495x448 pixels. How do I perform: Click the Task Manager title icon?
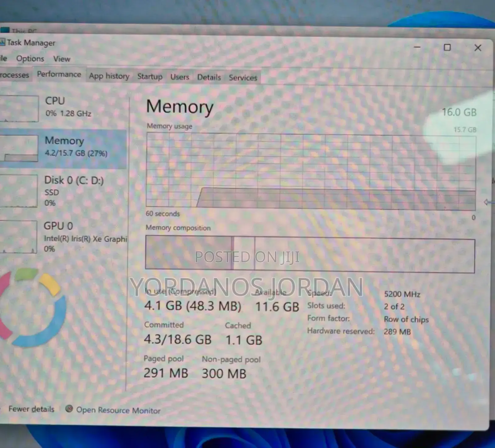[x=2, y=42]
